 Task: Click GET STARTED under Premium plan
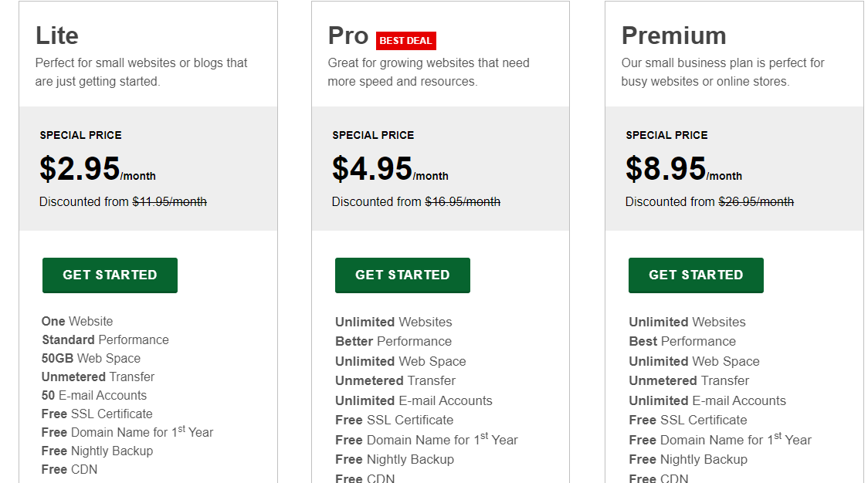tap(696, 275)
